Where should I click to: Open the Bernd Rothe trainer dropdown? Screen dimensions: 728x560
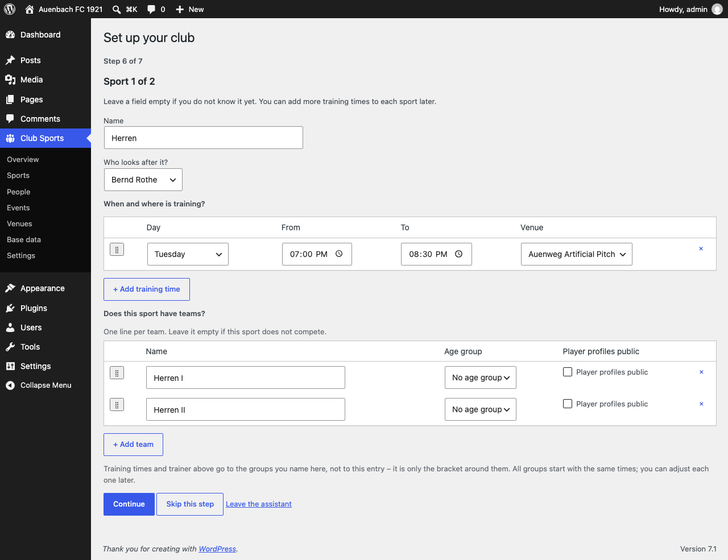143,180
